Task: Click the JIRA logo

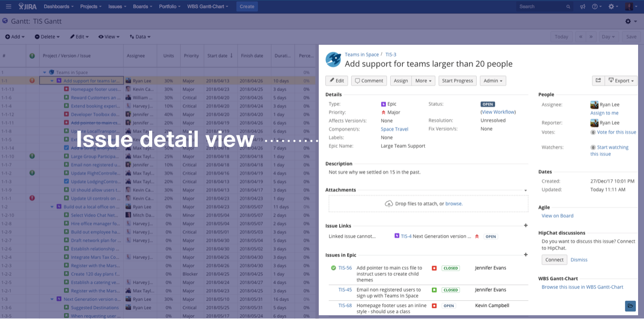Action: [28, 6]
